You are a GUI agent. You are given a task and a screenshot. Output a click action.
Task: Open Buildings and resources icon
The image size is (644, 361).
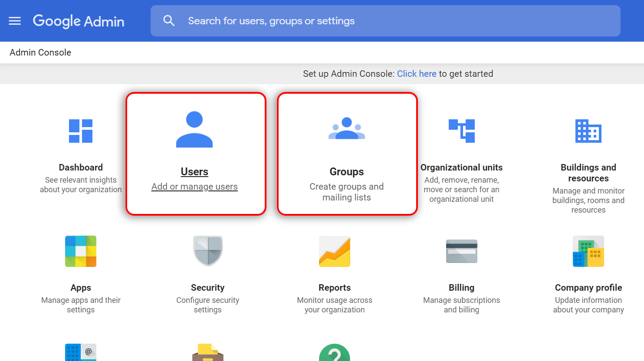tap(588, 131)
